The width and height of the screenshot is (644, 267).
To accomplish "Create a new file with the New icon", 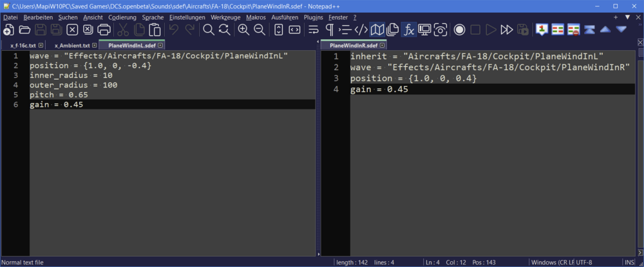I will click(8, 30).
